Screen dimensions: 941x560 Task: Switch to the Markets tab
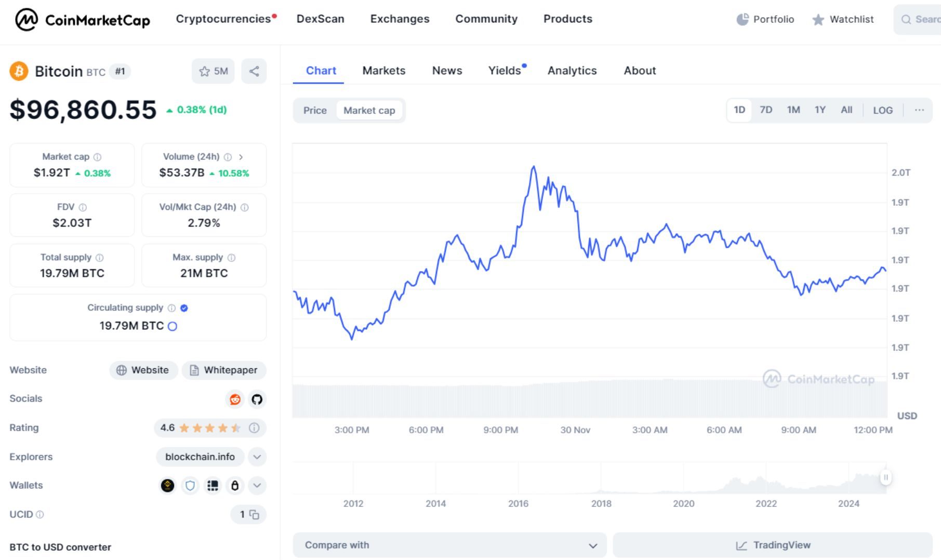(383, 71)
